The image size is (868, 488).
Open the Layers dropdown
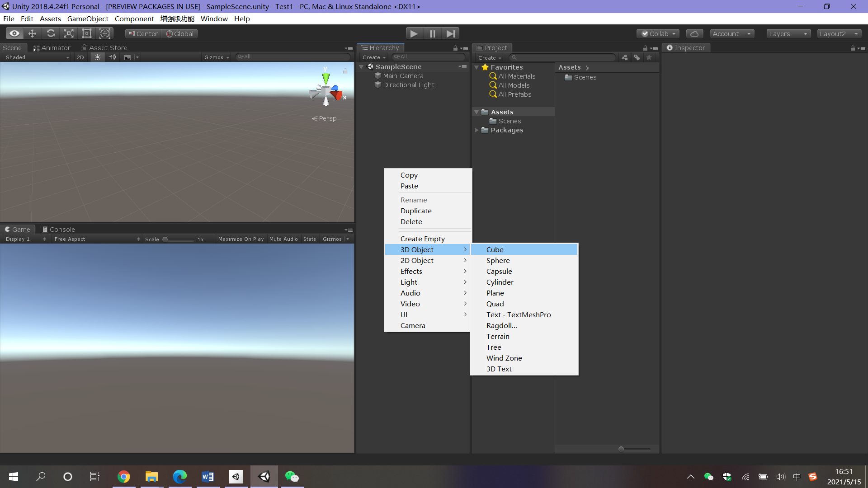point(788,33)
